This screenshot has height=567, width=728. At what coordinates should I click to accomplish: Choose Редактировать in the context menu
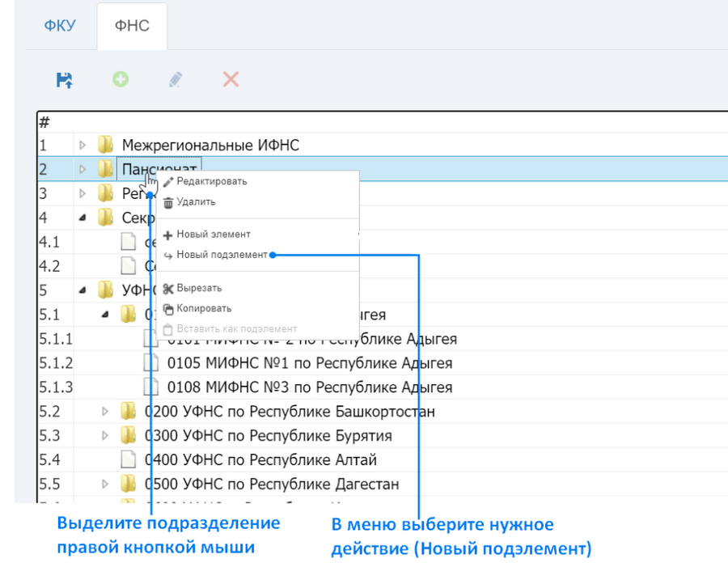(x=212, y=181)
